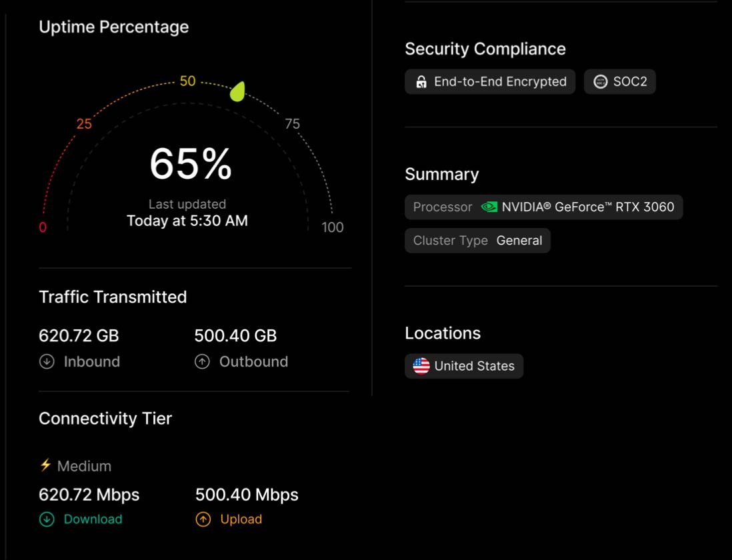Click the Inbound down-arrow circle icon

tap(47, 361)
